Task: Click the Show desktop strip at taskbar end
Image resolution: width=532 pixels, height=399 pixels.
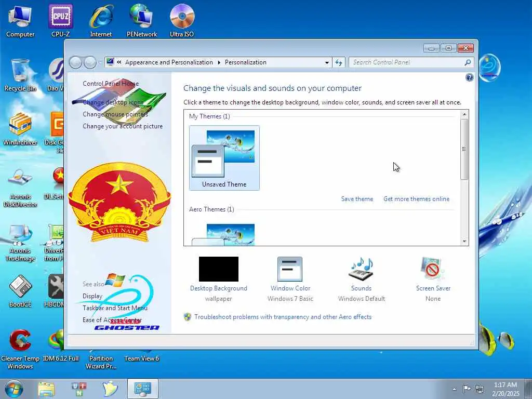Action: [528, 389]
